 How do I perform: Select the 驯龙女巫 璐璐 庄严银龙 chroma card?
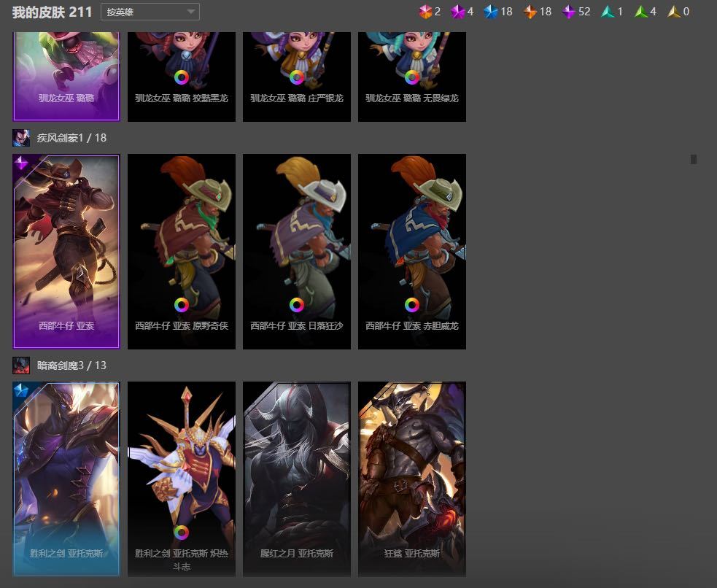297,77
